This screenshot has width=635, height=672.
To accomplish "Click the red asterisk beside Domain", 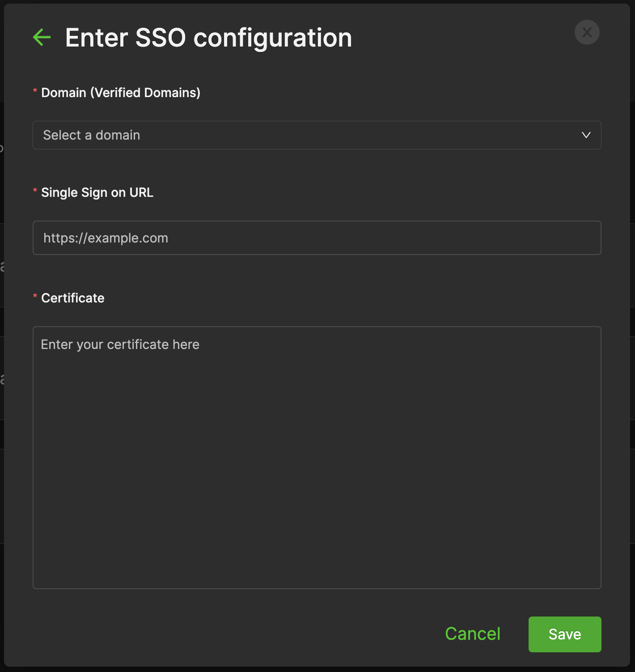I will (35, 92).
